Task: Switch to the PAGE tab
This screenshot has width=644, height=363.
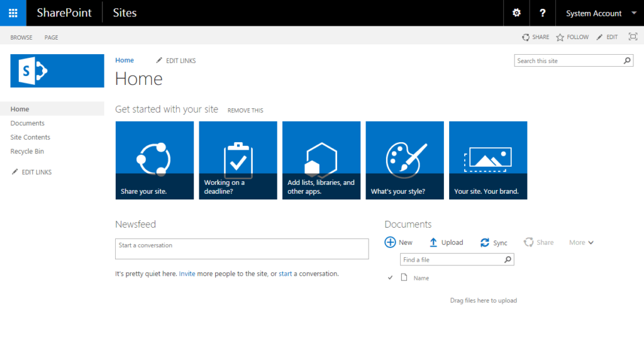Action: click(x=51, y=37)
